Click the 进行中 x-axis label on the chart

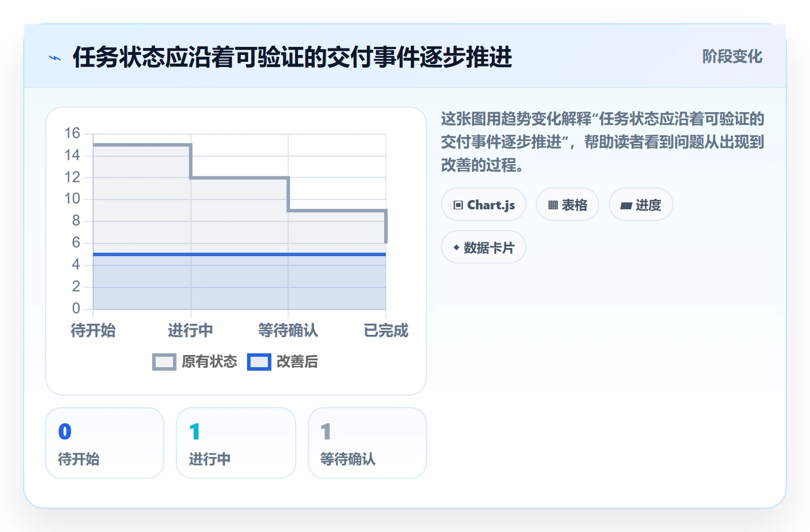190,331
